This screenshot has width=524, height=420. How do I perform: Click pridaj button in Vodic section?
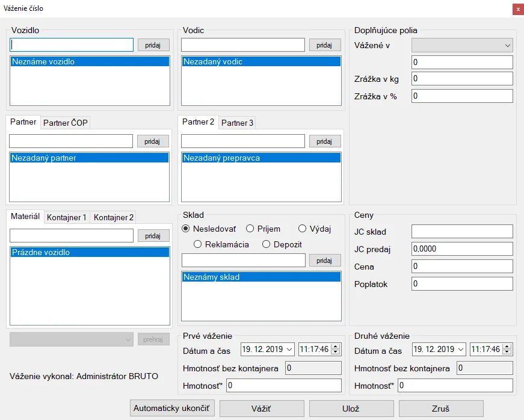pyautogui.click(x=324, y=45)
